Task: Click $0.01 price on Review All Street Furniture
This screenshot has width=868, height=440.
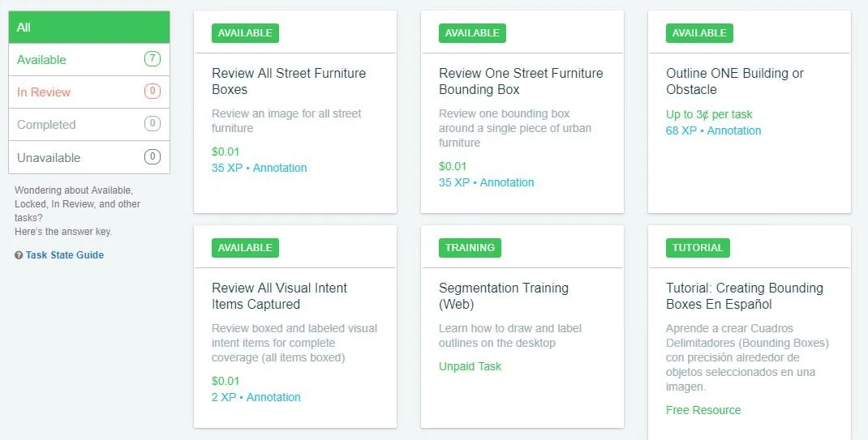Action: click(226, 152)
